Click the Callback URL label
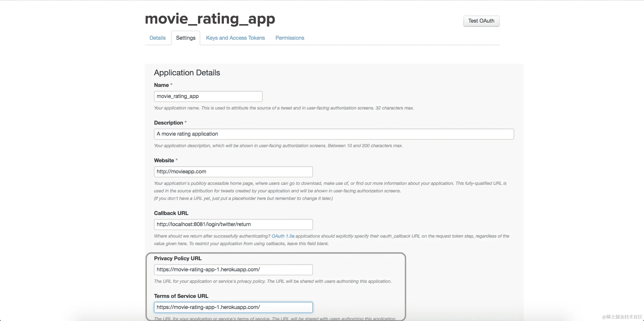 (x=171, y=213)
